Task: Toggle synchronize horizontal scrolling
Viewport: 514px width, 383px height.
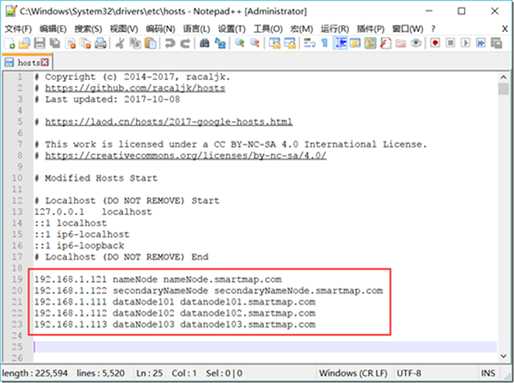Action: (290, 43)
